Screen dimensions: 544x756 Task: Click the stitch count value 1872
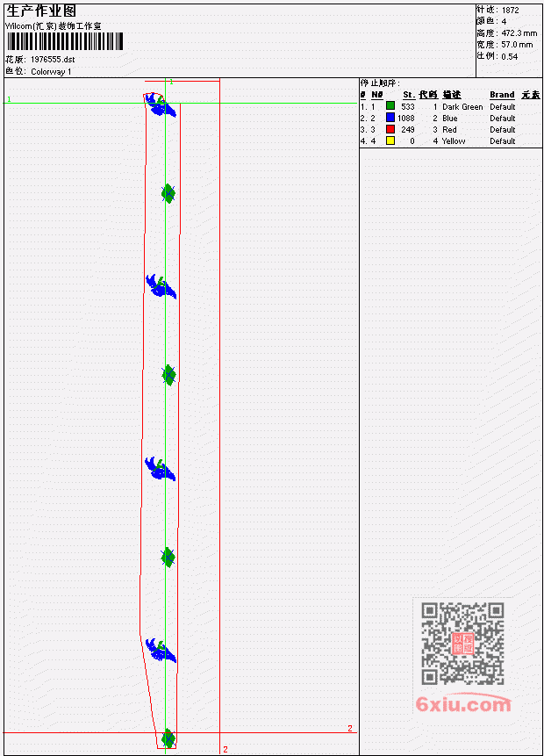(511, 10)
